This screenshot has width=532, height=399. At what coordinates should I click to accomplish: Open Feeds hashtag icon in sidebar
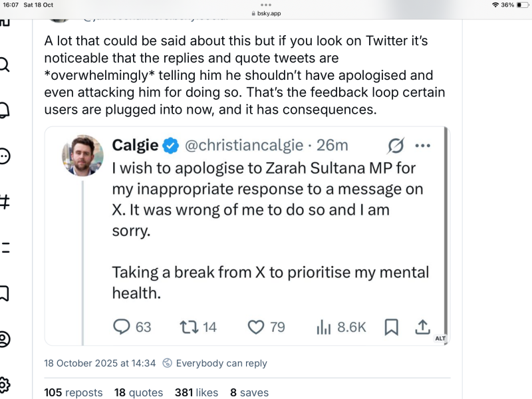pyautogui.click(x=4, y=201)
